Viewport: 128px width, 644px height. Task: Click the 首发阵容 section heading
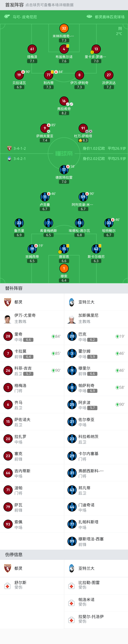14,5
